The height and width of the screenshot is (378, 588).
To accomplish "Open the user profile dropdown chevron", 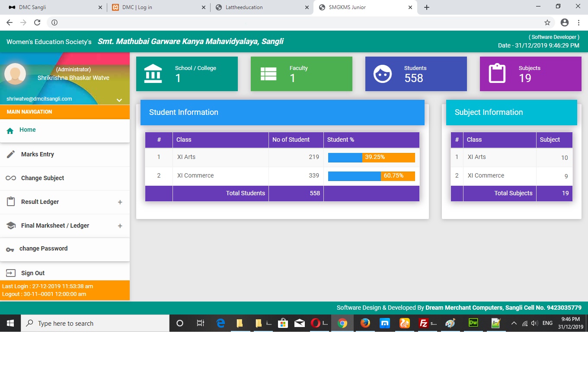I will click(x=119, y=100).
